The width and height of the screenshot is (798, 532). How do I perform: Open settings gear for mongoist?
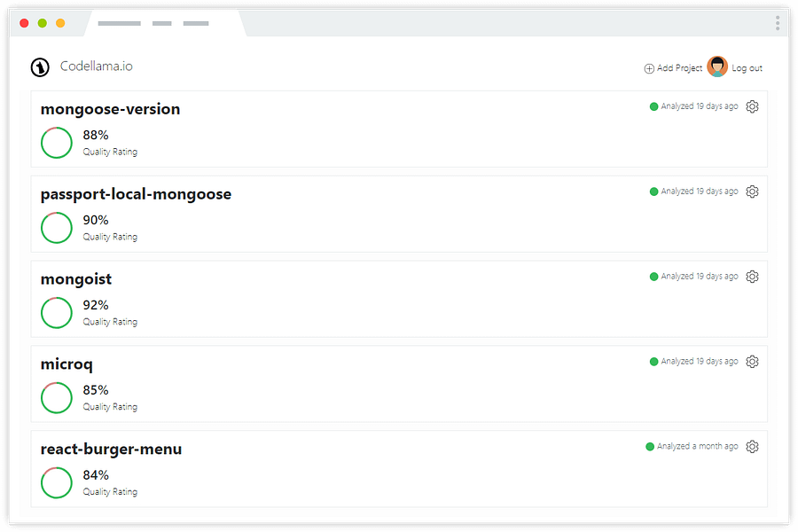(x=752, y=277)
